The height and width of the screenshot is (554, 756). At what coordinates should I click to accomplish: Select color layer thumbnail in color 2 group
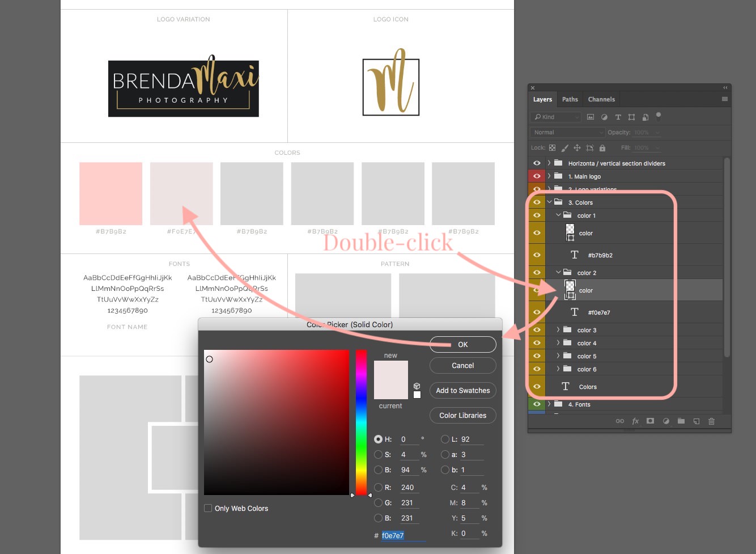pyautogui.click(x=570, y=290)
